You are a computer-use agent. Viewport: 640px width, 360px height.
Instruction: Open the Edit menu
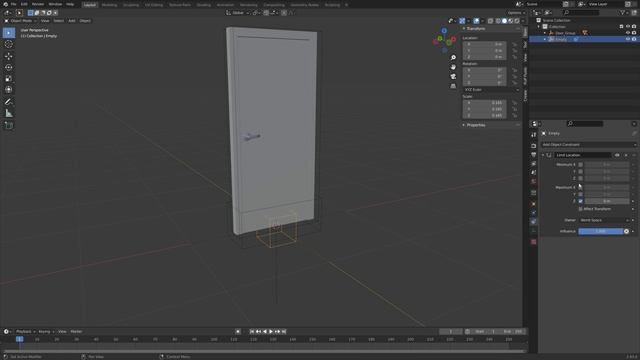(x=24, y=4)
